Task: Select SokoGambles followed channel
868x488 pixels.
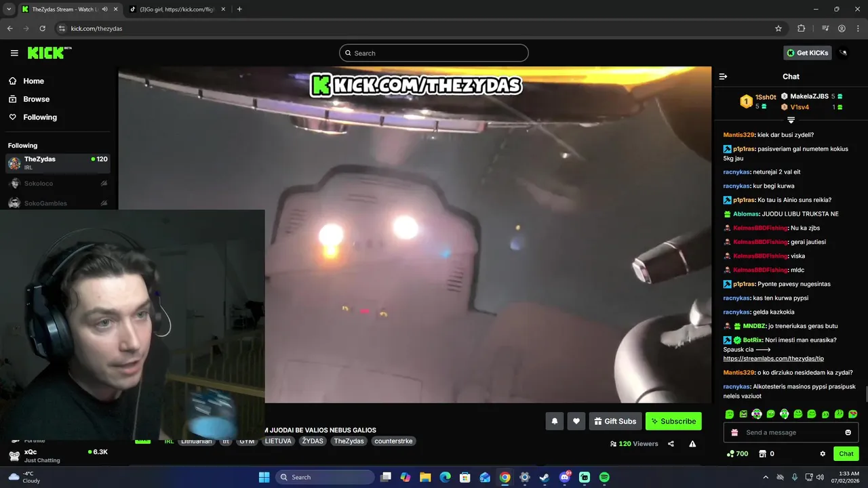Action: coord(58,203)
